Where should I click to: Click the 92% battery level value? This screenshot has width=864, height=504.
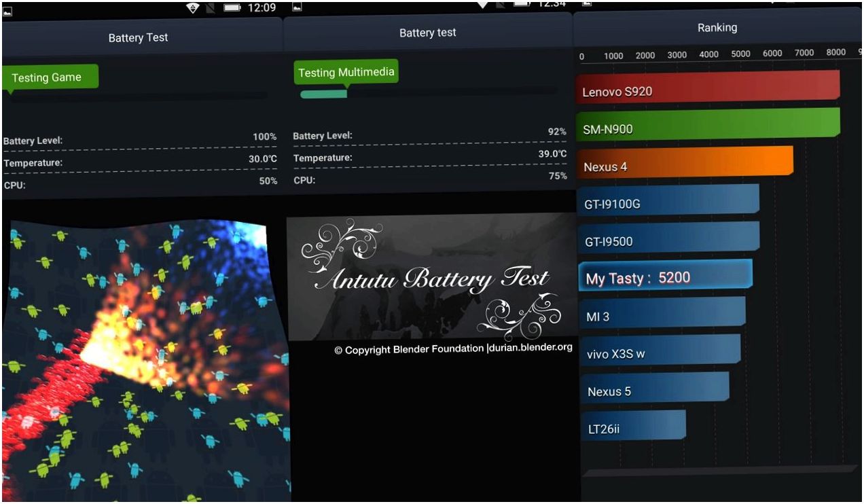click(x=558, y=131)
